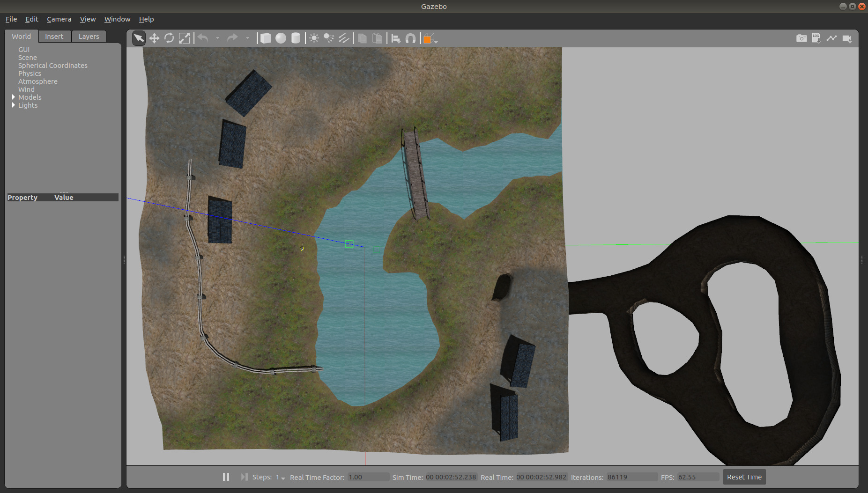Activate the Rotate mode tool
Screen dimensions: 868x493
[169, 38]
